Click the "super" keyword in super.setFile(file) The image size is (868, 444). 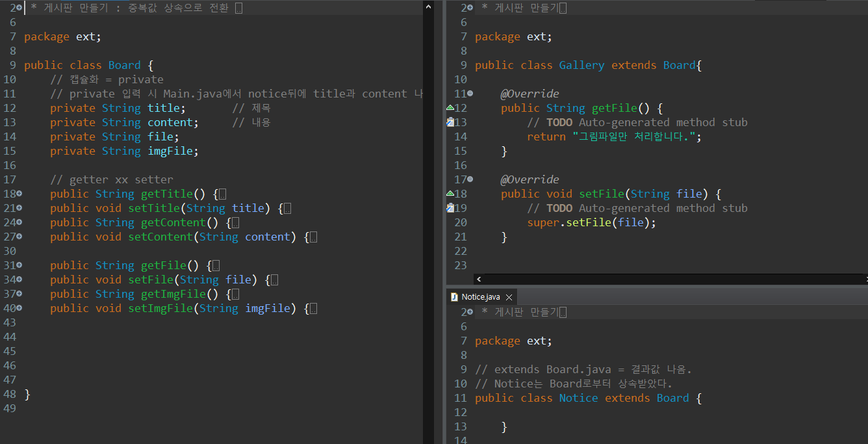coord(542,222)
